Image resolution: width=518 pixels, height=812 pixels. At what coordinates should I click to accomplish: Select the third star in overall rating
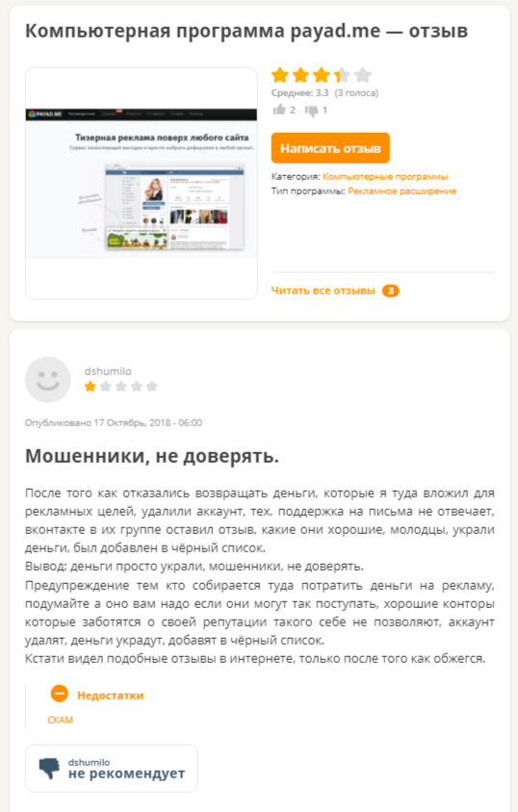click(x=322, y=75)
